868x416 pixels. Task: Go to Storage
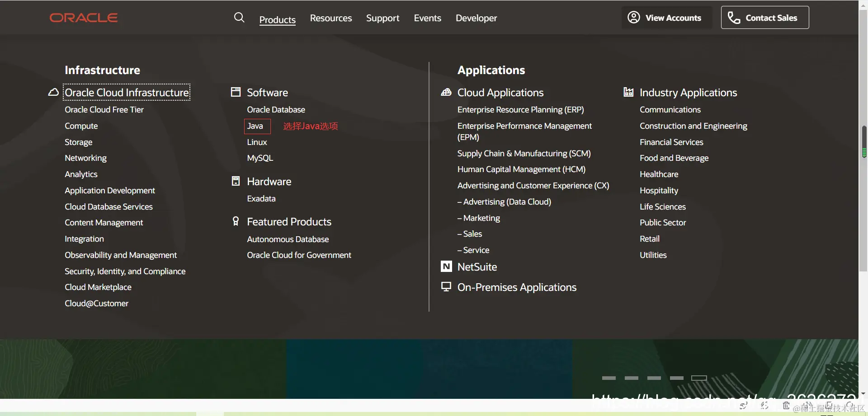(x=79, y=142)
